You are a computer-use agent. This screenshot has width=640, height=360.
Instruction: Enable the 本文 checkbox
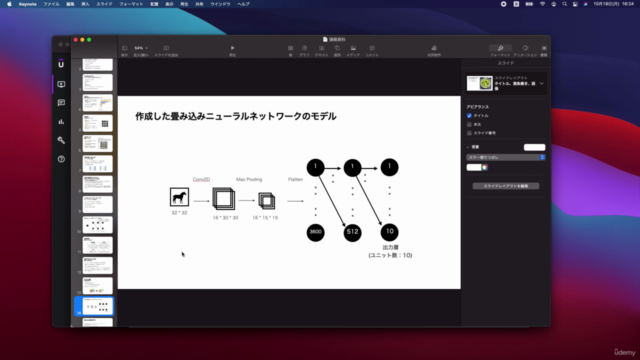(469, 124)
